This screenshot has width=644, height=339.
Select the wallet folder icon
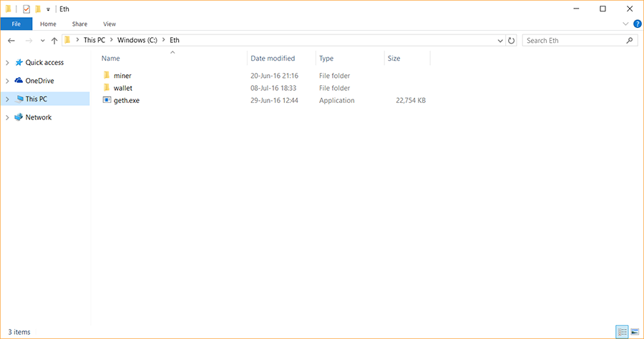(x=107, y=87)
